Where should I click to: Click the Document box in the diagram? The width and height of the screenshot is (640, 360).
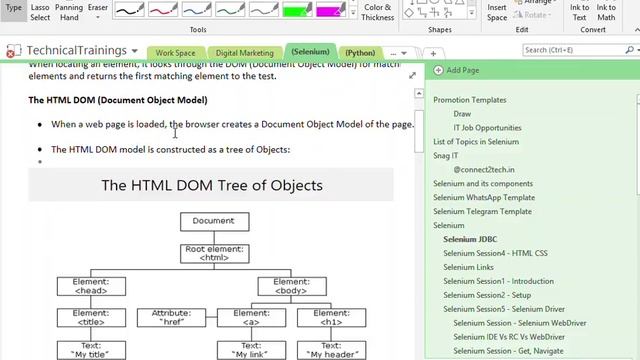215,222
